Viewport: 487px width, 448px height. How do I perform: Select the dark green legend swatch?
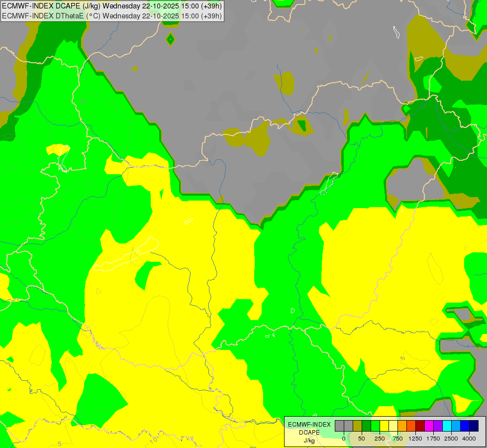[366, 426]
